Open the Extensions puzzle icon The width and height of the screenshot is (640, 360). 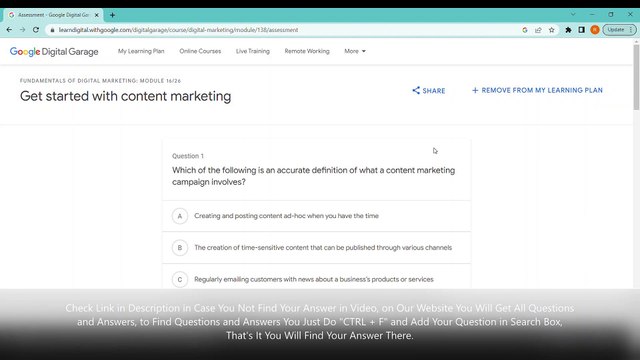568,30
